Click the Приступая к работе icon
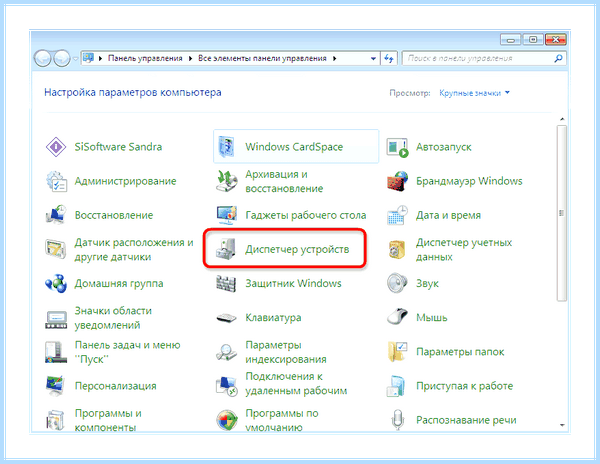Viewport: 600px width, 464px height. [x=396, y=386]
